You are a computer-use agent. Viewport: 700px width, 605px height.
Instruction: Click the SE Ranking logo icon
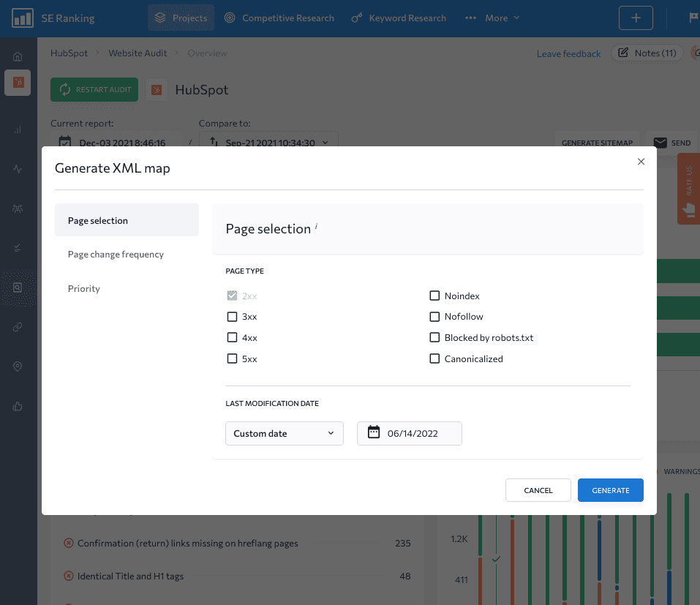[x=23, y=18]
